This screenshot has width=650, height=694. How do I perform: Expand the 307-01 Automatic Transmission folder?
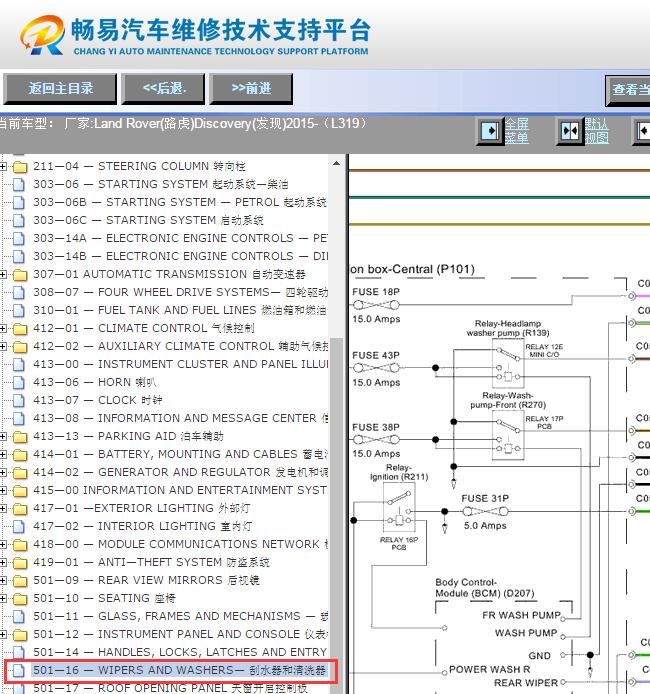3,274
